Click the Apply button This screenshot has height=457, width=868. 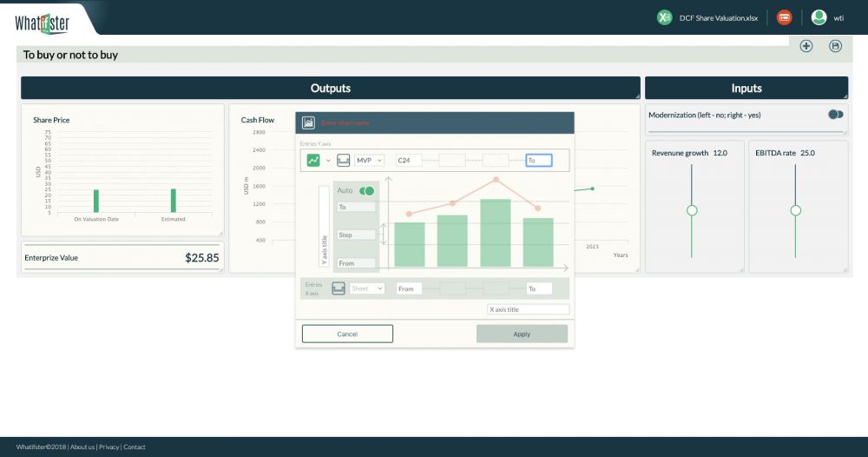coord(522,334)
